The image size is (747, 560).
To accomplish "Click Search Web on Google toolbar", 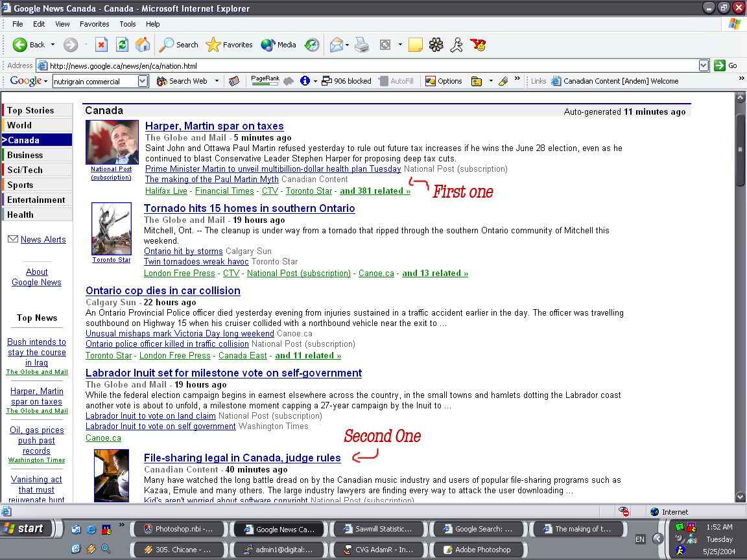I will [182, 82].
